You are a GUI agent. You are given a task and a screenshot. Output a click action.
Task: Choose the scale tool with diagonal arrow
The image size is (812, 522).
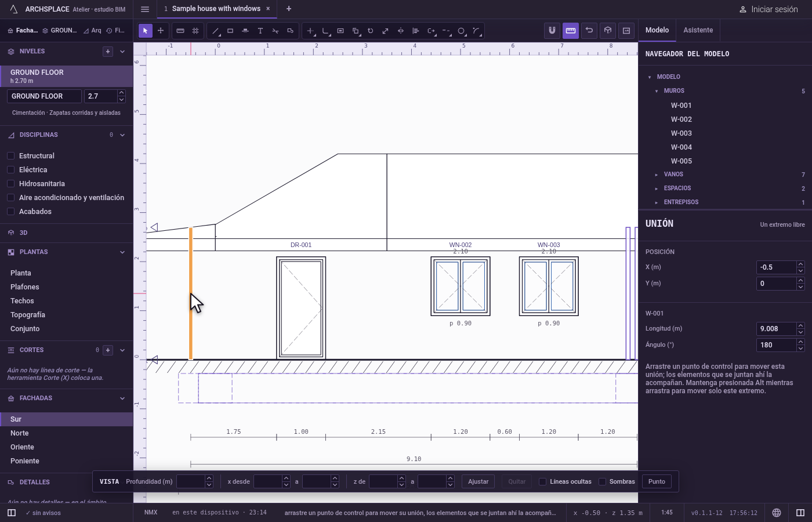coord(386,31)
